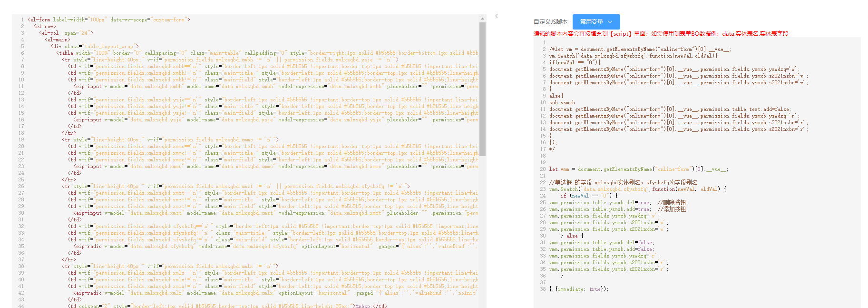Collapse the panel with the left chevron

[497, 16]
